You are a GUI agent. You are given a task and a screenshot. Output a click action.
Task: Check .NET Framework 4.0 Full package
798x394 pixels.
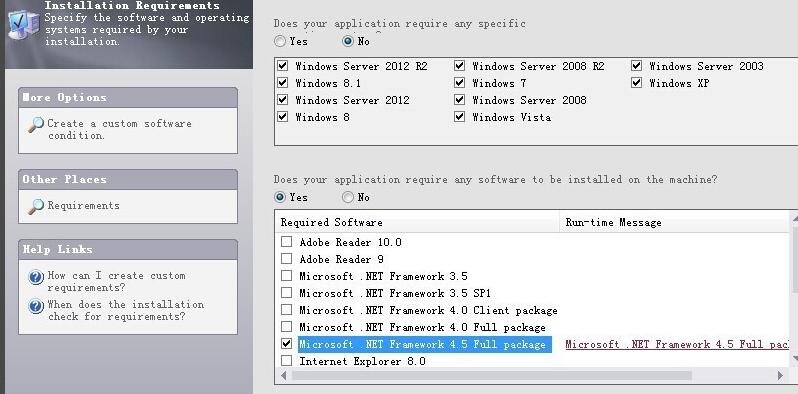pos(287,326)
